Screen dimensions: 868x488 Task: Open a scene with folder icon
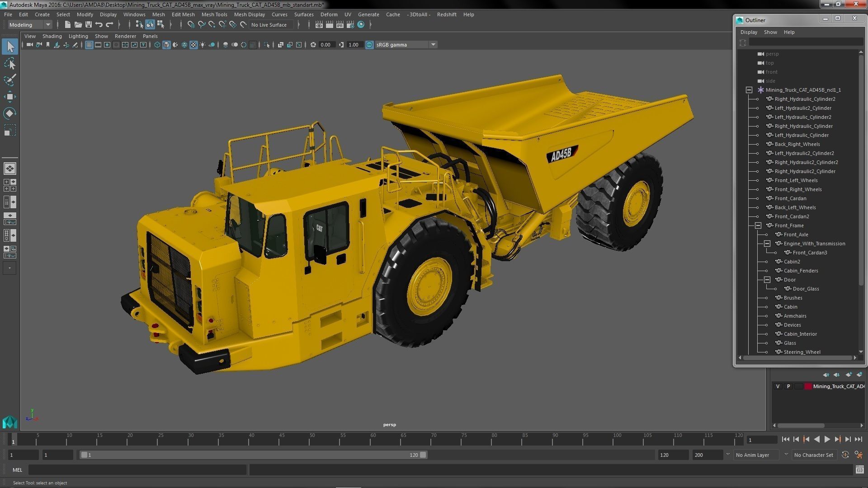(78, 25)
